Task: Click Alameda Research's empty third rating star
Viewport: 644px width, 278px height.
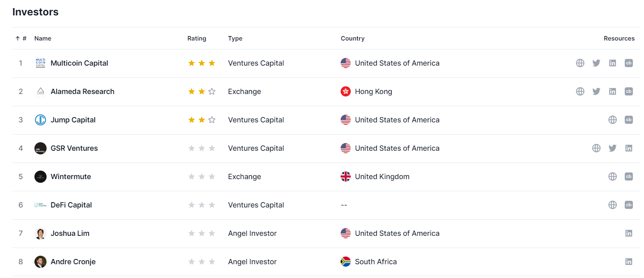Action: tap(212, 92)
